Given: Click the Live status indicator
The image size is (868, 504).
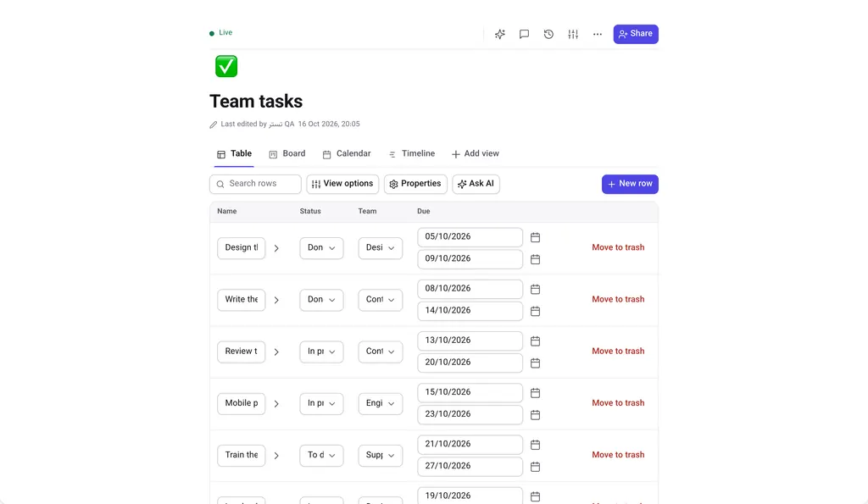Looking at the screenshot, I should click(x=221, y=33).
